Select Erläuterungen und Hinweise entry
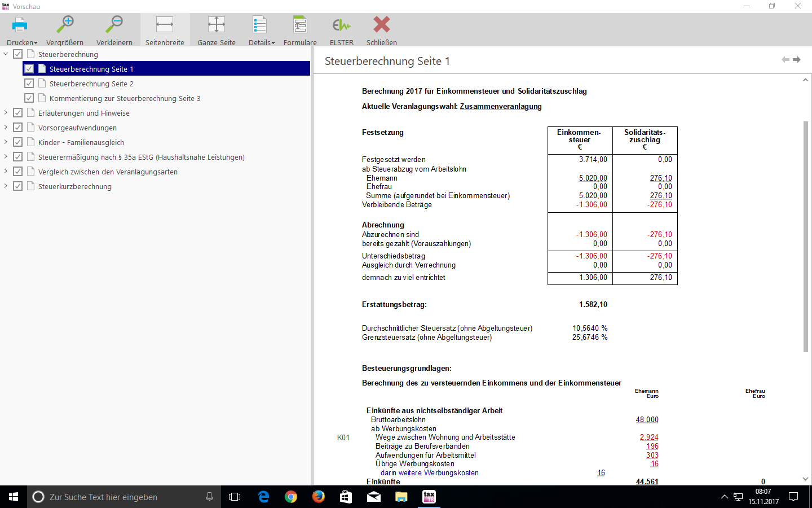Image resolution: width=812 pixels, height=508 pixels. pyautogui.click(x=84, y=113)
